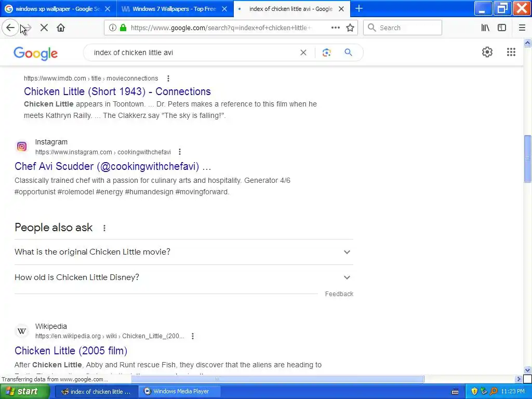This screenshot has width=532, height=399.
Task: Expand 'How old is Chicken Little Disney?'
Action: [184, 277]
